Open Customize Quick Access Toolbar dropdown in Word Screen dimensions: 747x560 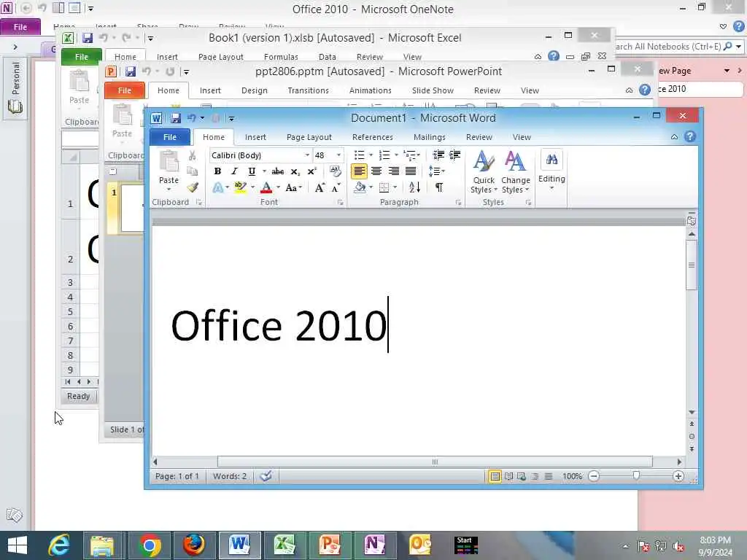231,118
